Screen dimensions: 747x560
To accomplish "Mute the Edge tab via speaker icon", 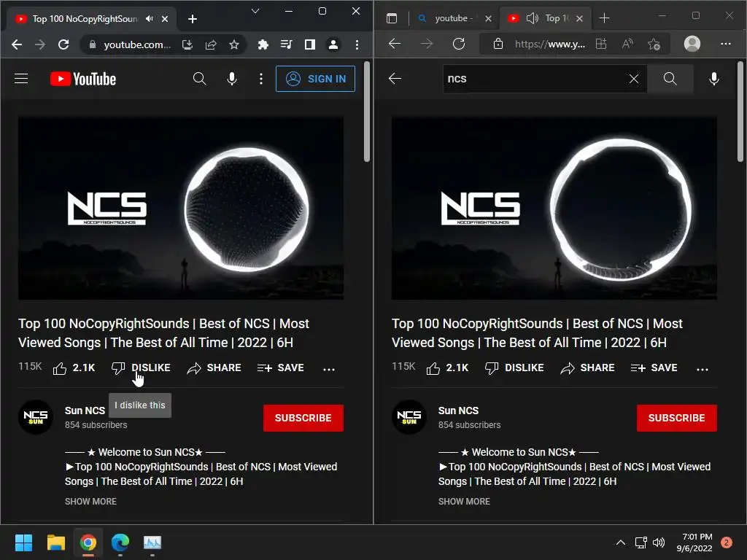I will coord(532,18).
